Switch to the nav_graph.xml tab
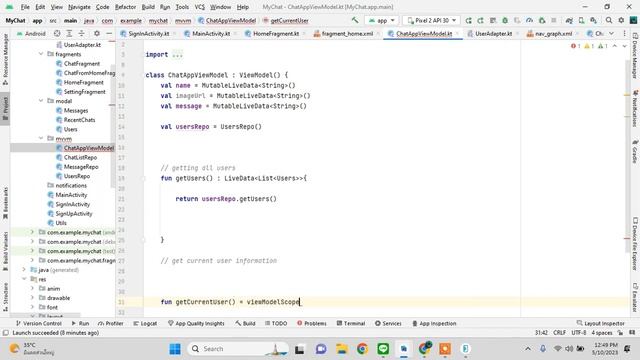The image size is (640, 360). click(553, 33)
